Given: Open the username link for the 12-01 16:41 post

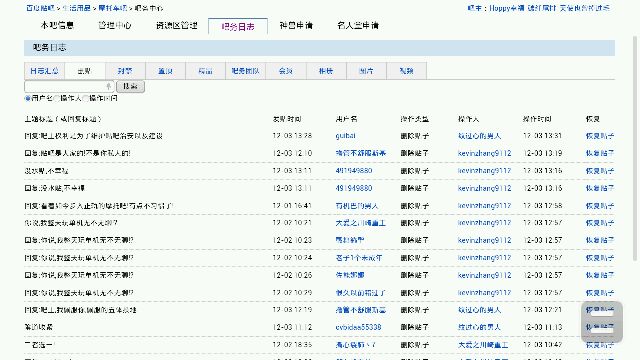Looking at the screenshot, I should pos(357,206).
